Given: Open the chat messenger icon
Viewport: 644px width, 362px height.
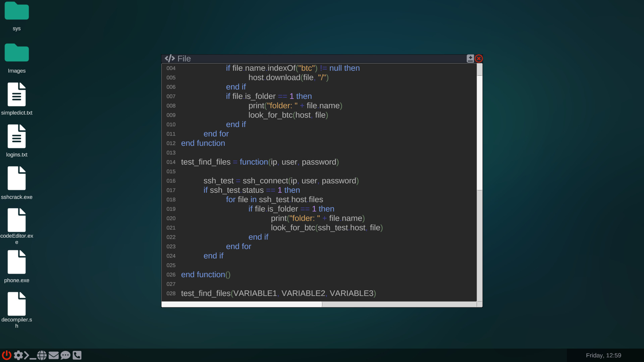Looking at the screenshot, I should (x=65, y=355).
